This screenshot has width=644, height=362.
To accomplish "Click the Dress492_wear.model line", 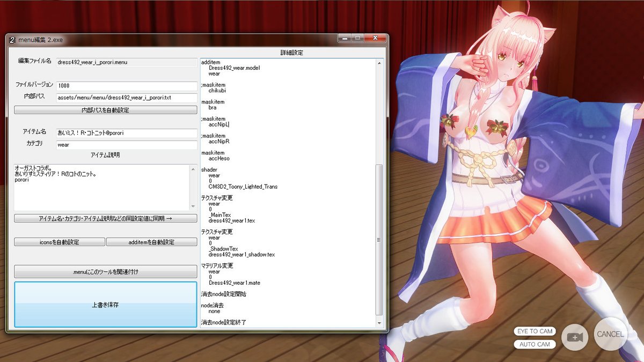I will coord(234,68).
